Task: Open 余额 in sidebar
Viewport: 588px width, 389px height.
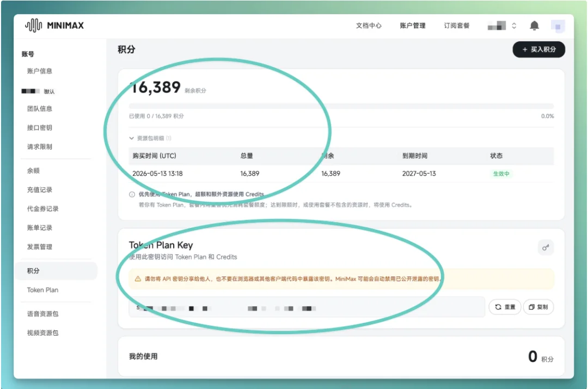Action: pyautogui.click(x=33, y=170)
